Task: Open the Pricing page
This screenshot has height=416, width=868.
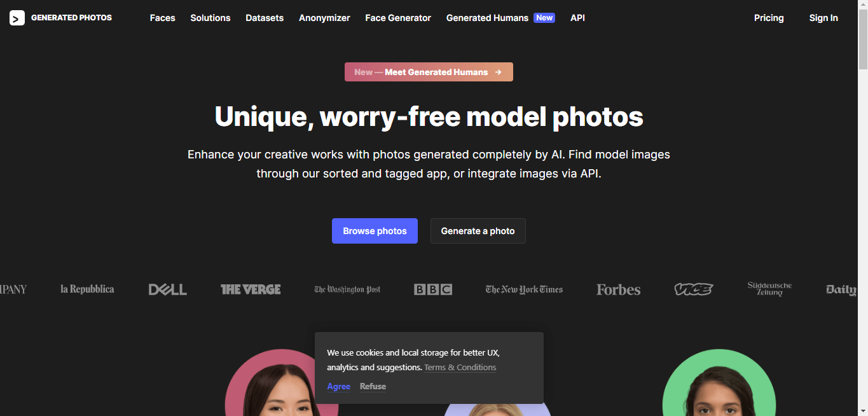Action: tap(769, 18)
